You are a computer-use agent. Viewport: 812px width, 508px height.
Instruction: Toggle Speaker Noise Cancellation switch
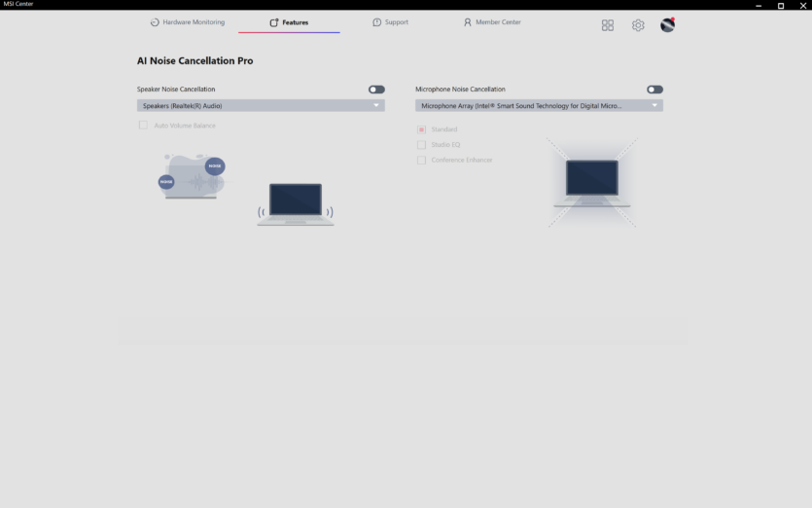tap(376, 90)
